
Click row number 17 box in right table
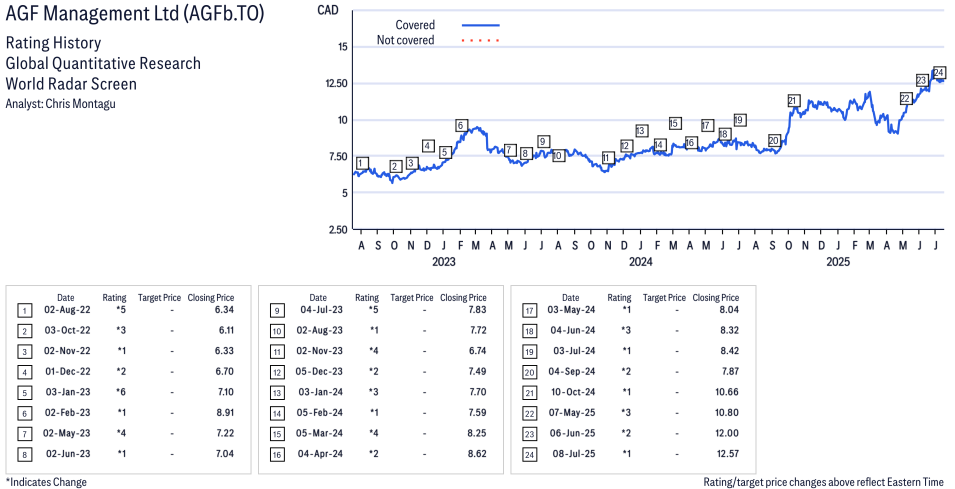click(529, 311)
